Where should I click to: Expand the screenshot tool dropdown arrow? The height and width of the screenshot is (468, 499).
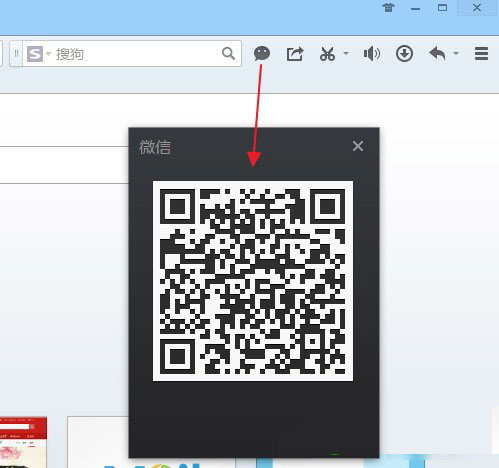point(346,53)
